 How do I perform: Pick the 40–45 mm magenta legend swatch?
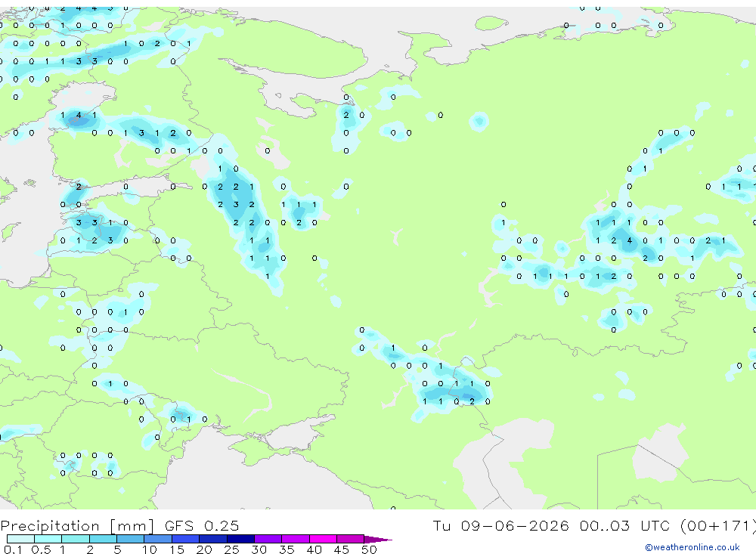[x=323, y=539]
